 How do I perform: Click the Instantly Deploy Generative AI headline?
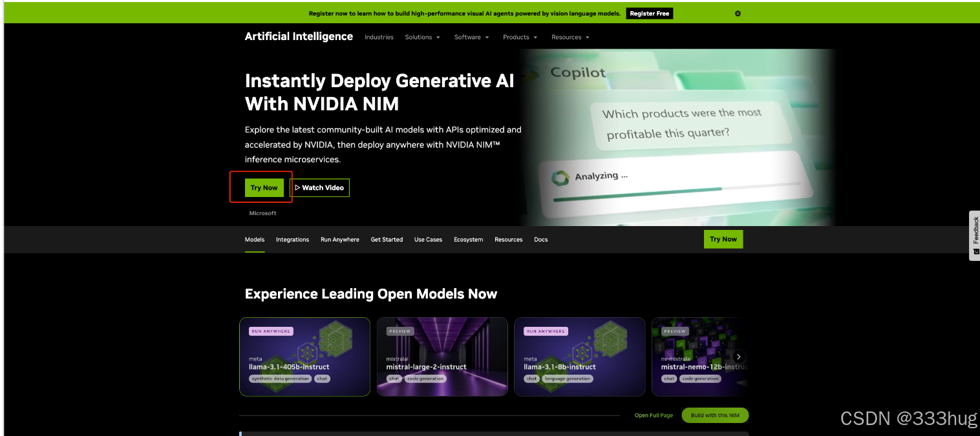[379, 92]
